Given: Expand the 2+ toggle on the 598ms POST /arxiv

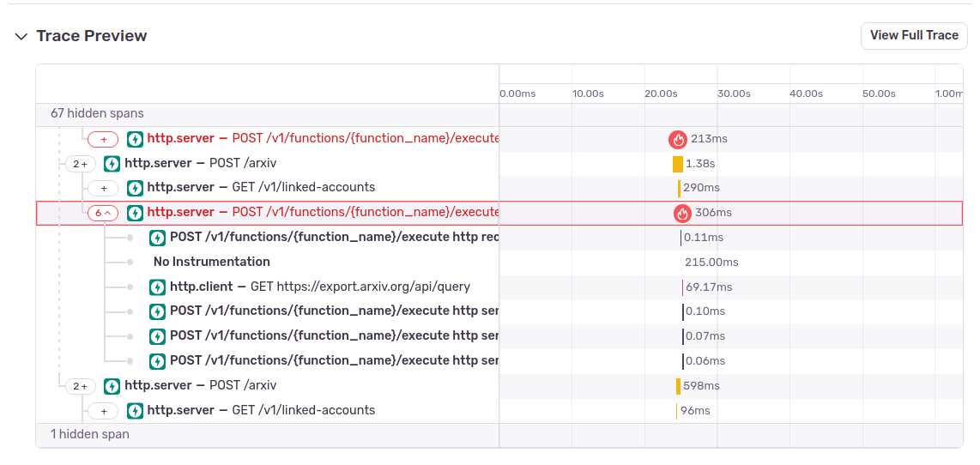Looking at the screenshot, I should click(x=80, y=387).
